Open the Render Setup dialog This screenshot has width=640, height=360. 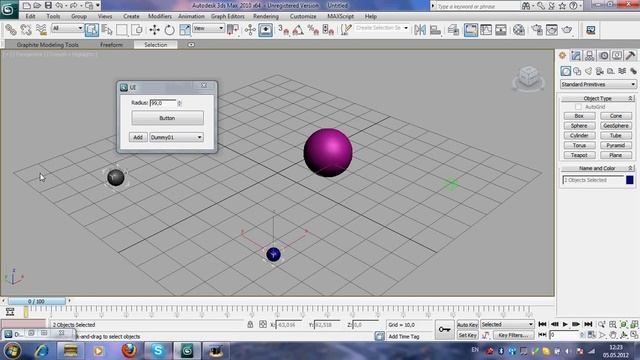[x=537, y=29]
